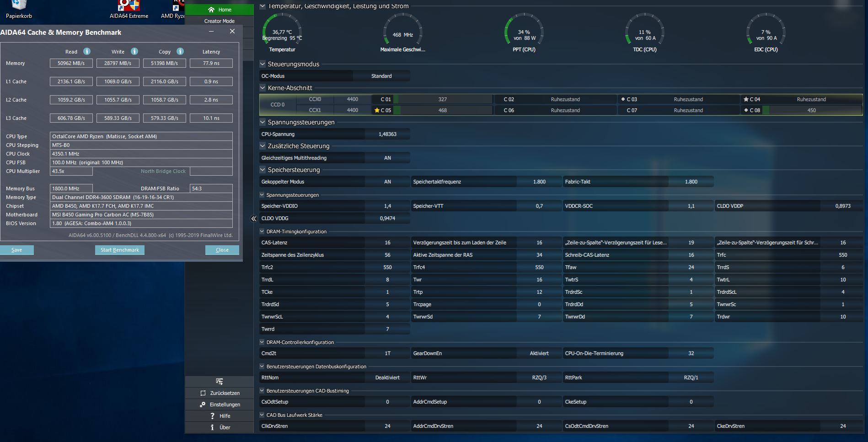The height and width of the screenshot is (442, 868).
Task: Click the dot marker on core C 03
Action: coord(623,99)
